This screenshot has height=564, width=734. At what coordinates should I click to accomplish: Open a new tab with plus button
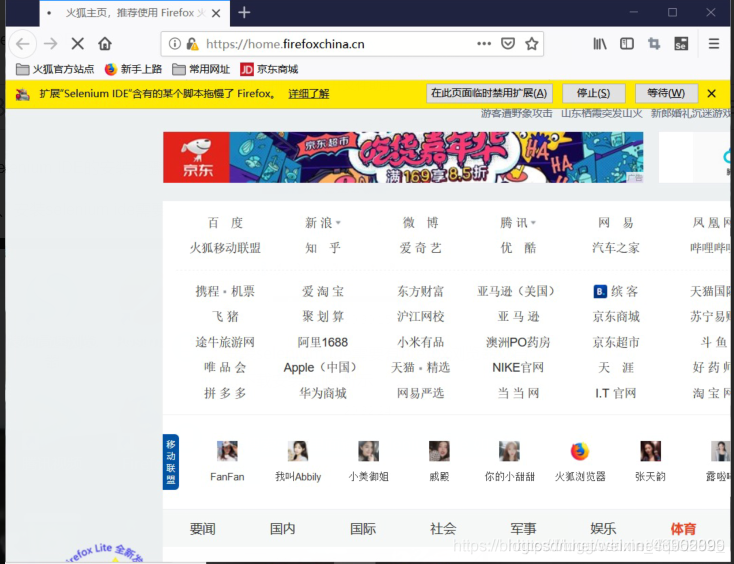(244, 13)
